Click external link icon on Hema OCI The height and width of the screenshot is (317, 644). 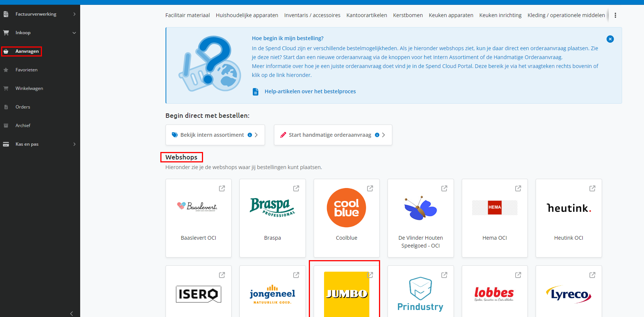(518, 188)
